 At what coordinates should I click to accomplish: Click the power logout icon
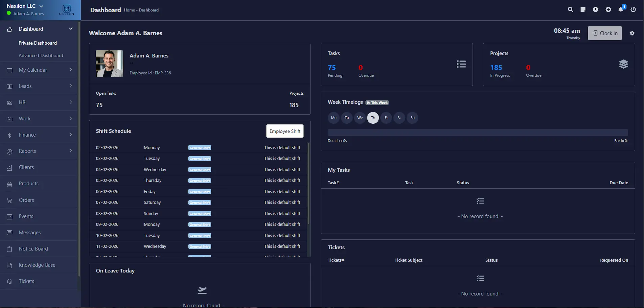(x=633, y=9)
